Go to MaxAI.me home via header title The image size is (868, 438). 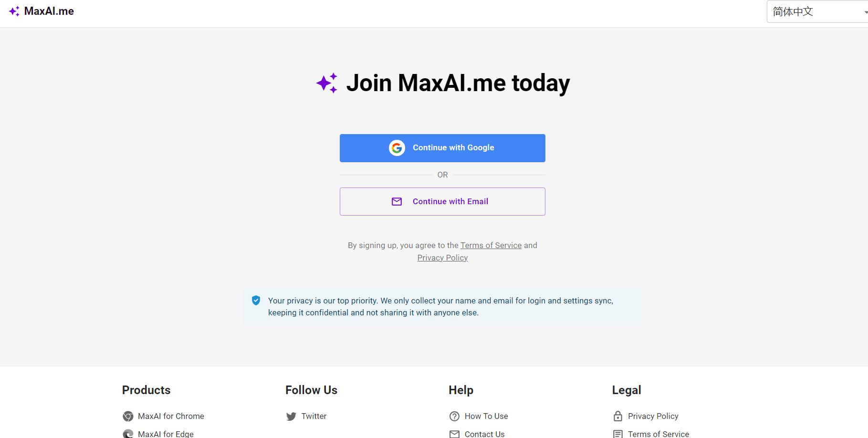[x=49, y=11]
